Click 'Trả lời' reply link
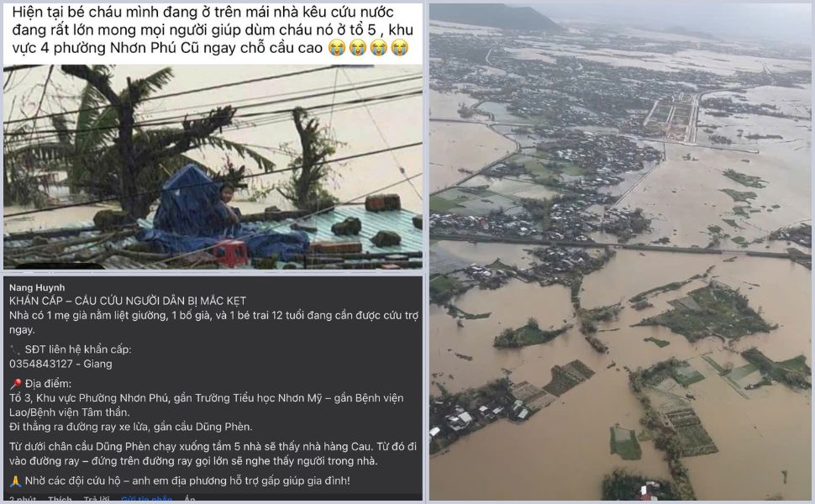815x504 pixels. [96, 499]
